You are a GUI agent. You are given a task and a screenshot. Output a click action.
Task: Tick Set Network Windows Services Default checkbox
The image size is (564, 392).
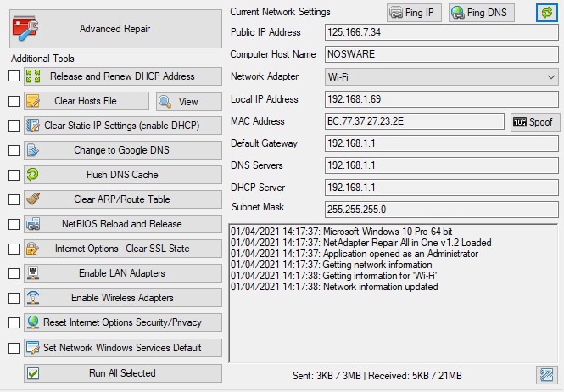tap(14, 348)
